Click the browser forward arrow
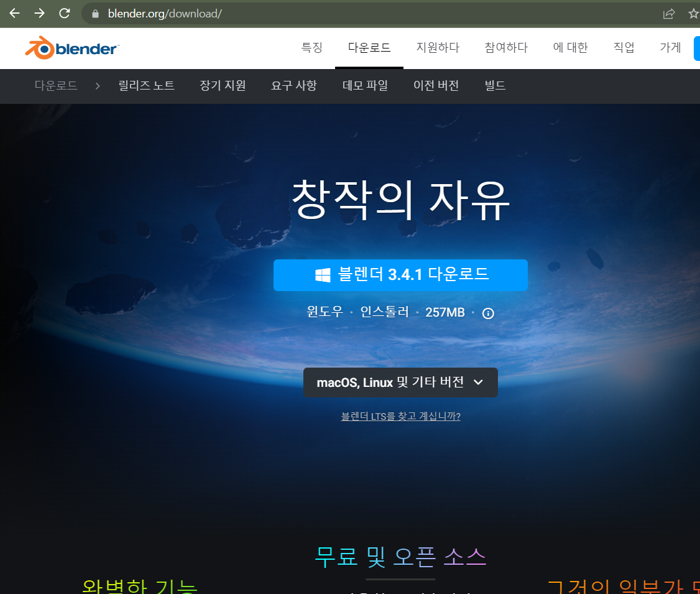This screenshot has height=594, width=700. pyautogui.click(x=40, y=14)
